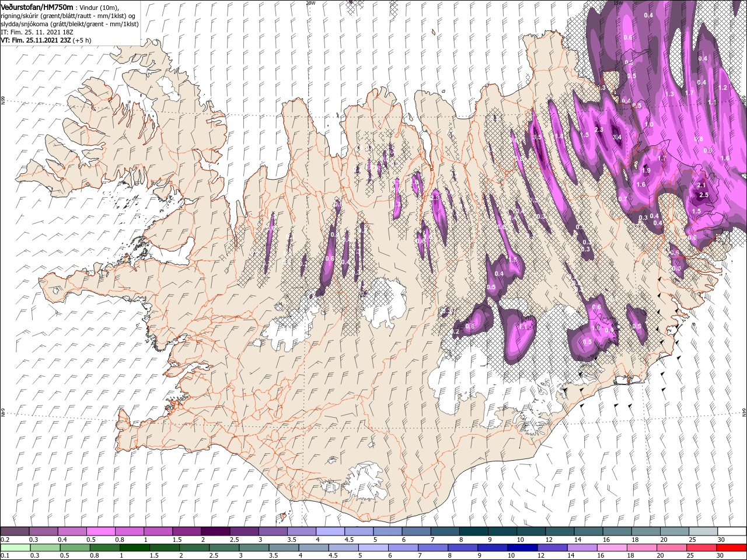The height and width of the screenshot is (560, 747).
Task: Click the 'rigning/skúrir' legend description text
Action: tap(19, 16)
